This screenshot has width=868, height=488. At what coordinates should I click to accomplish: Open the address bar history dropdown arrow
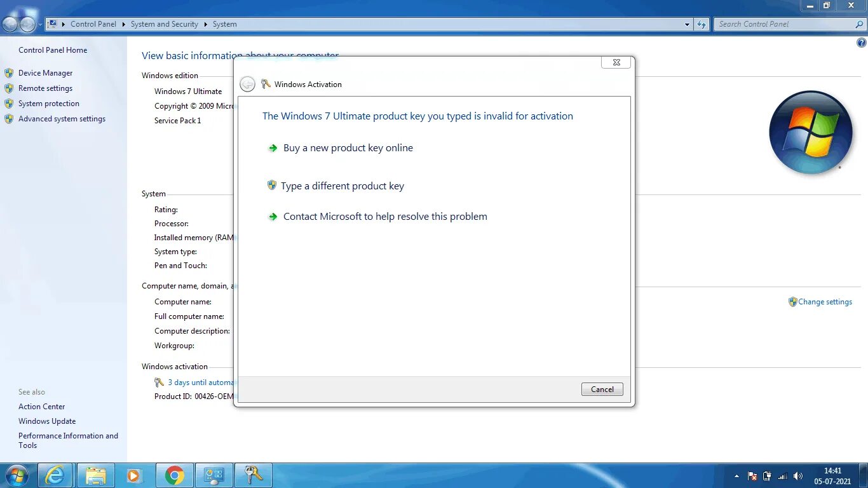(x=688, y=24)
